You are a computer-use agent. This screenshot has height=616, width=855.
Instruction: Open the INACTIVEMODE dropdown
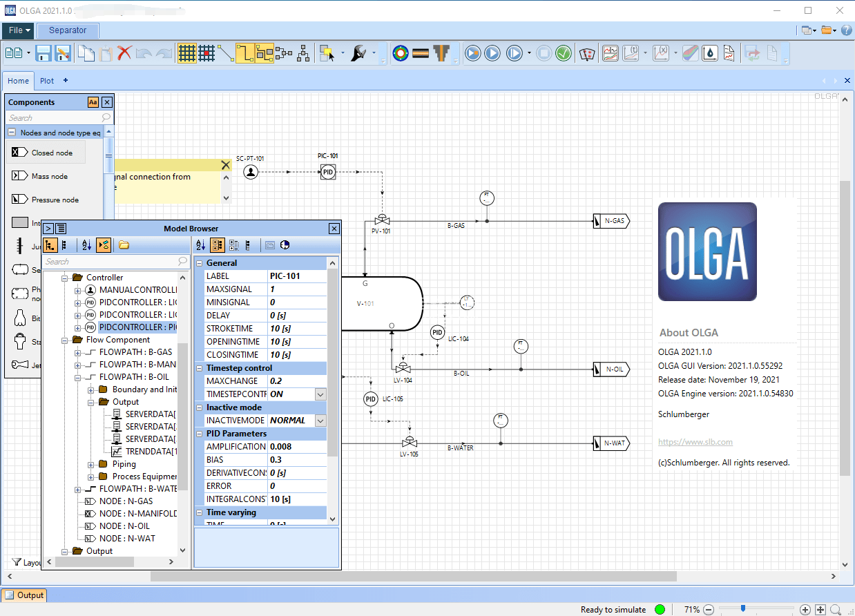pyautogui.click(x=322, y=420)
